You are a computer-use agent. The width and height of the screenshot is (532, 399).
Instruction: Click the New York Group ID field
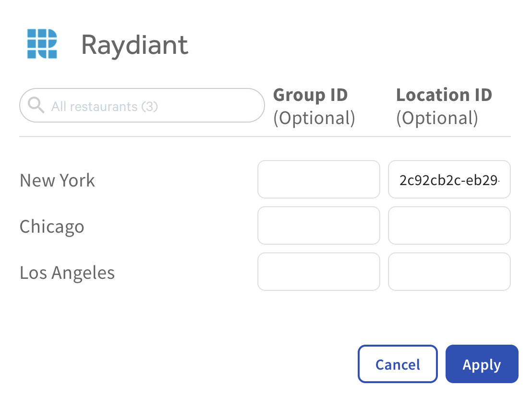click(x=319, y=179)
